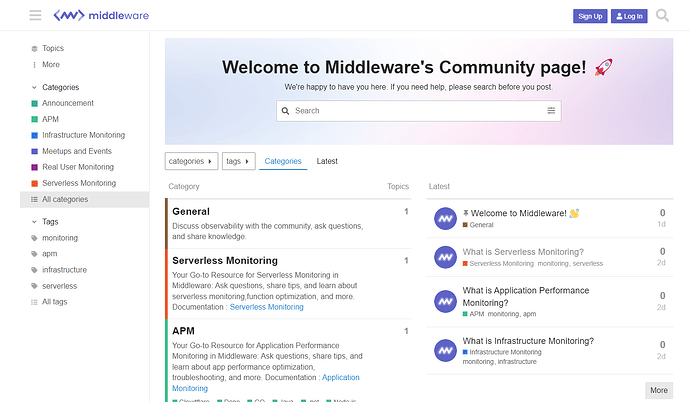Open Infrastructure Monitoring in the sidebar
Image resolution: width=690 pixels, height=402 pixels.
(x=83, y=135)
